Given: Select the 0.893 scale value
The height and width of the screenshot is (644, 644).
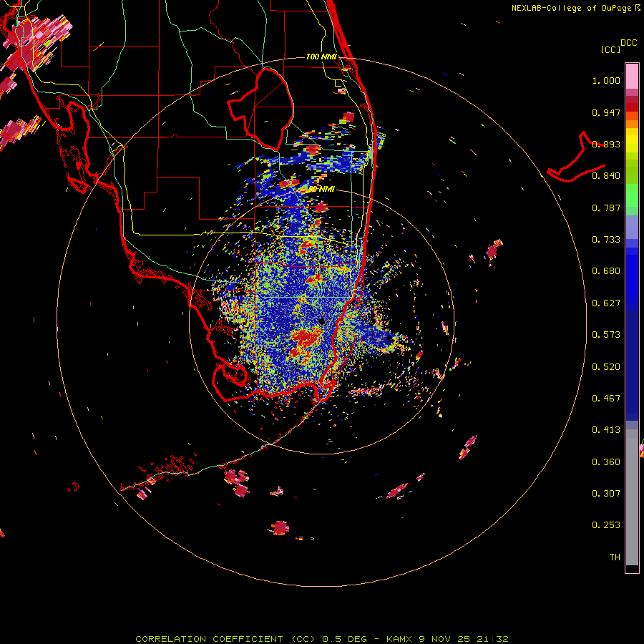Looking at the screenshot, I should point(606,145).
